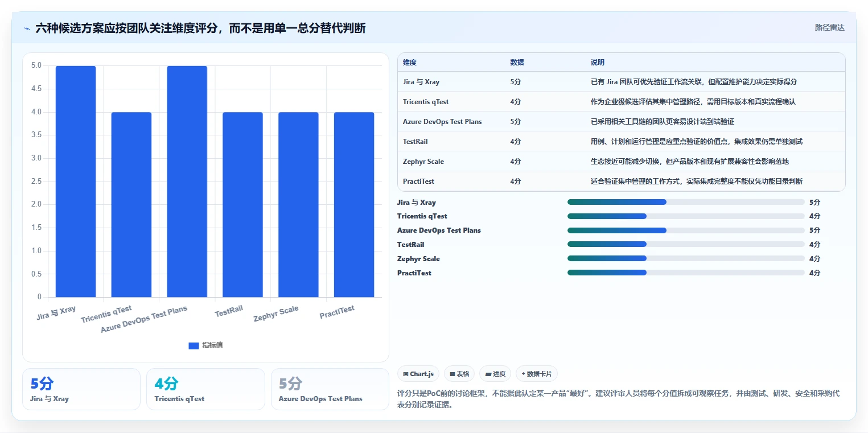The width and height of the screenshot is (868, 433).
Task: Click the Jira 与 Xray progress label
Action: click(417, 203)
